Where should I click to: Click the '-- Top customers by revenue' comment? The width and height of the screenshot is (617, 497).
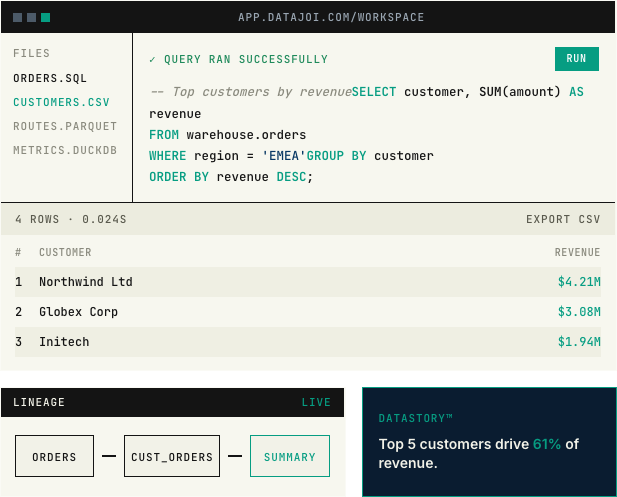click(x=251, y=92)
